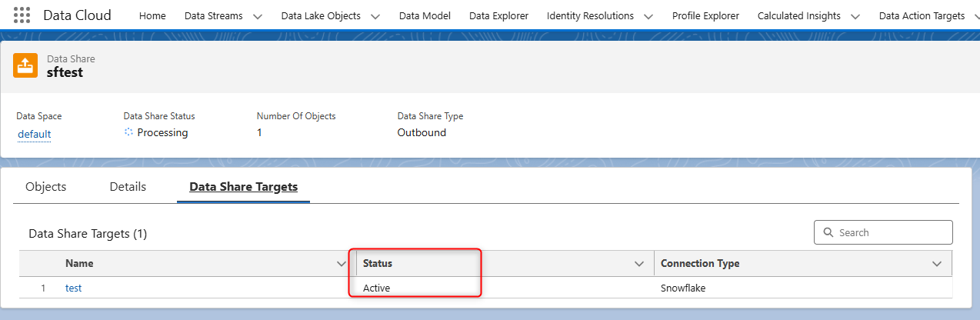Viewport: 980px width, 320px height.
Task: Open the test data share target
Action: 73,288
